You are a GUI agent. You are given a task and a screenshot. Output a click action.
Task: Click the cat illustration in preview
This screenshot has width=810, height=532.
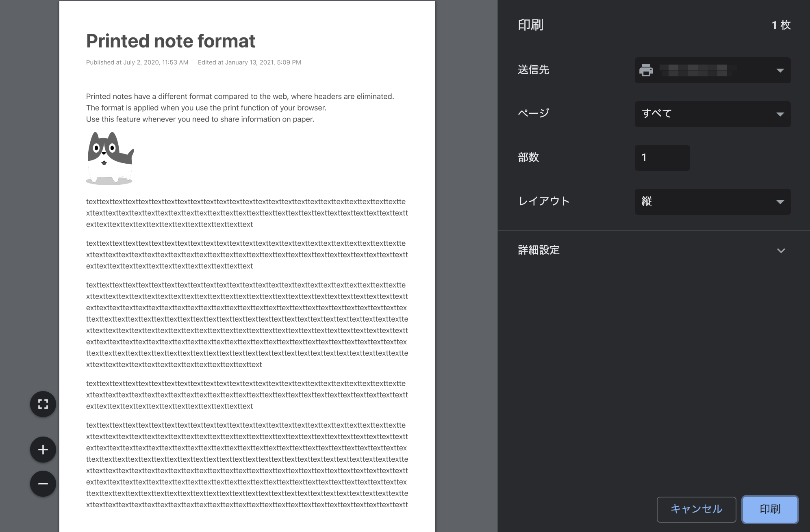(110, 158)
